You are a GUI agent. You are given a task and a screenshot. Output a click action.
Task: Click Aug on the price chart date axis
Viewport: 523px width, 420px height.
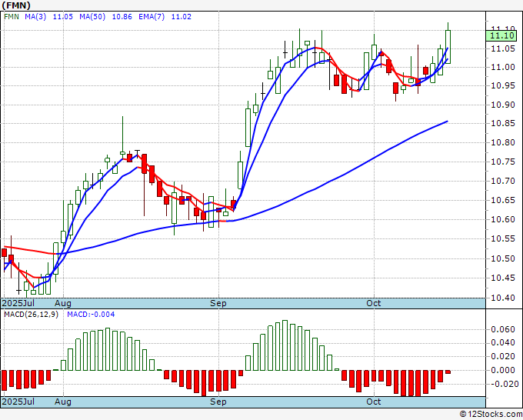pos(63,303)
